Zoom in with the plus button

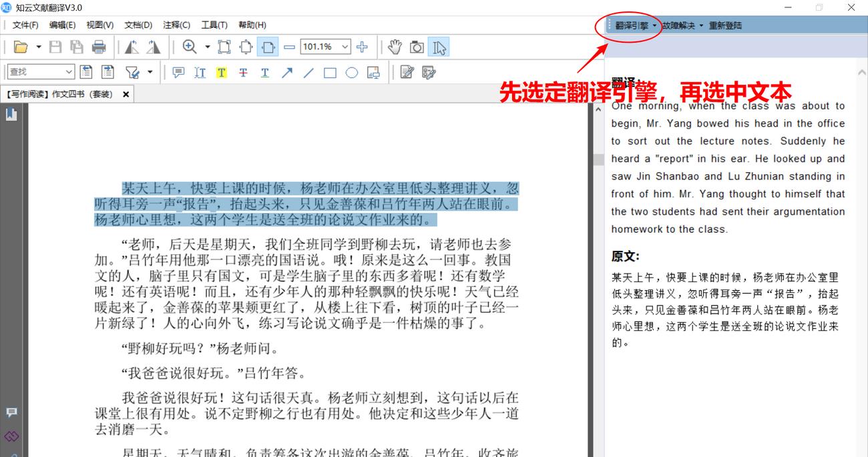point(362,47)
